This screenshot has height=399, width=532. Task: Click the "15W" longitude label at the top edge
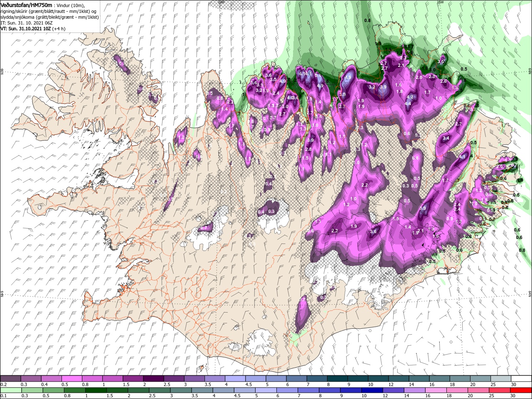440,2
